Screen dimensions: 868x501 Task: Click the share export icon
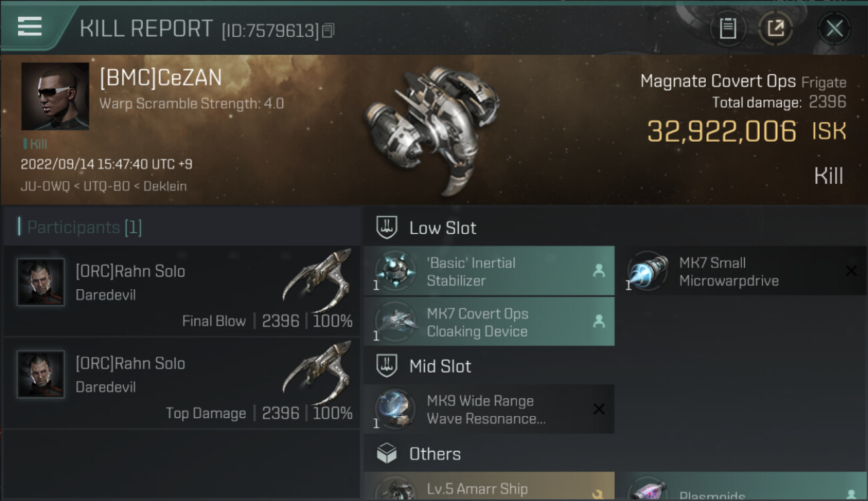coord(775,28)
